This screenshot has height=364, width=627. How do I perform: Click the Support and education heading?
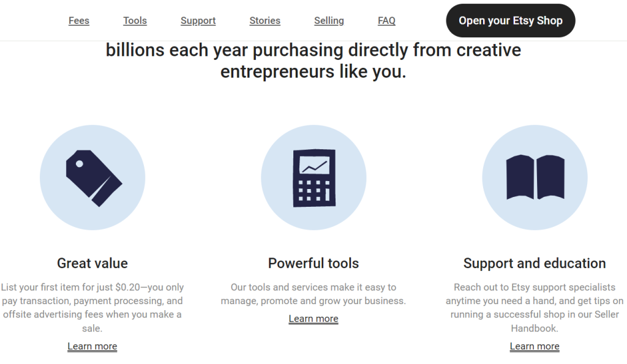(x=535, y=264)
